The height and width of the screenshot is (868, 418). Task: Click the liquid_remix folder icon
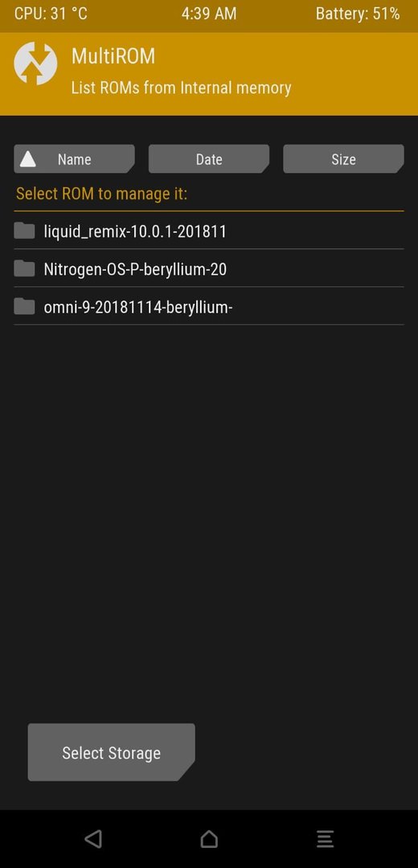point(24,231)
